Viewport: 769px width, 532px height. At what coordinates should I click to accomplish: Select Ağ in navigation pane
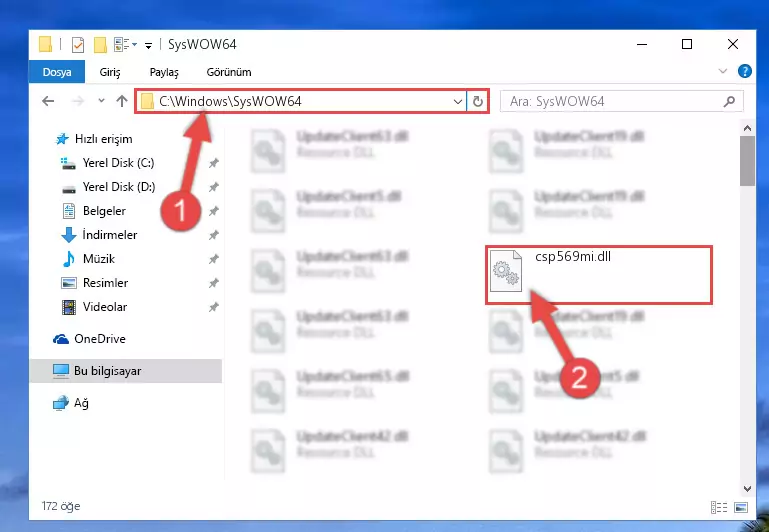pos(80,403)
